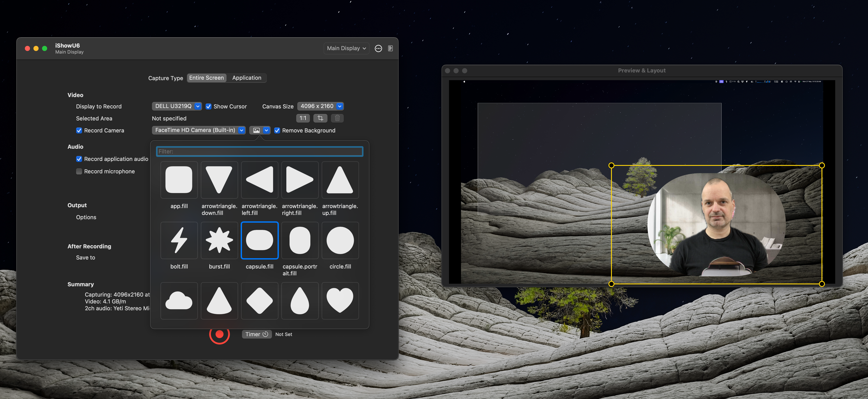Click the Not specified selected area text
Screen dimensions: 868x399
169,119
